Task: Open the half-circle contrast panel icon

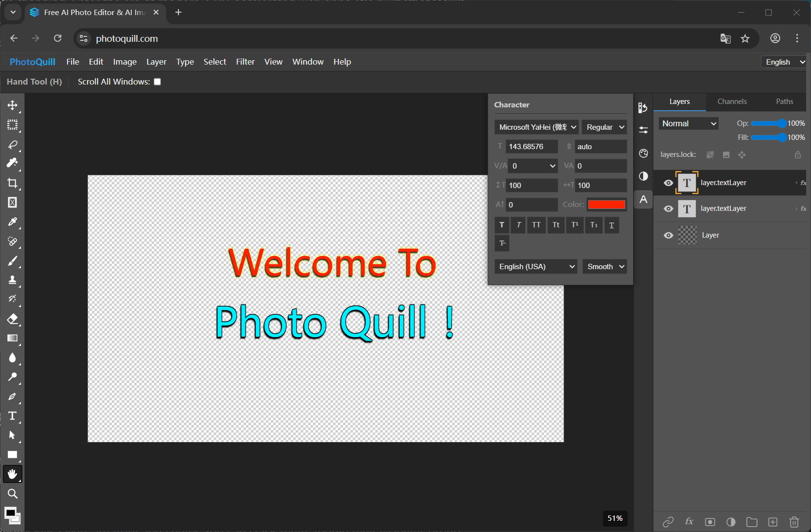Action: [643, 176]
